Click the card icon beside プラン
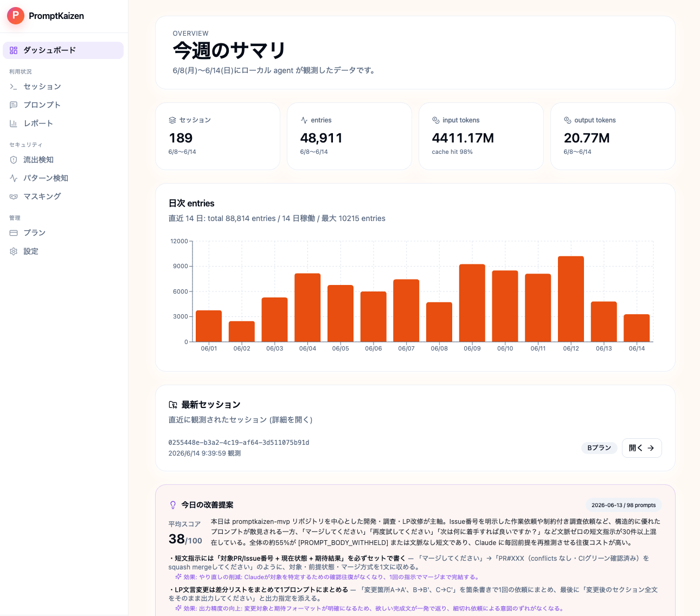Image resolution: width=700 pixels, height=616 pixels. pyautogui.click(x=14, y=233)
